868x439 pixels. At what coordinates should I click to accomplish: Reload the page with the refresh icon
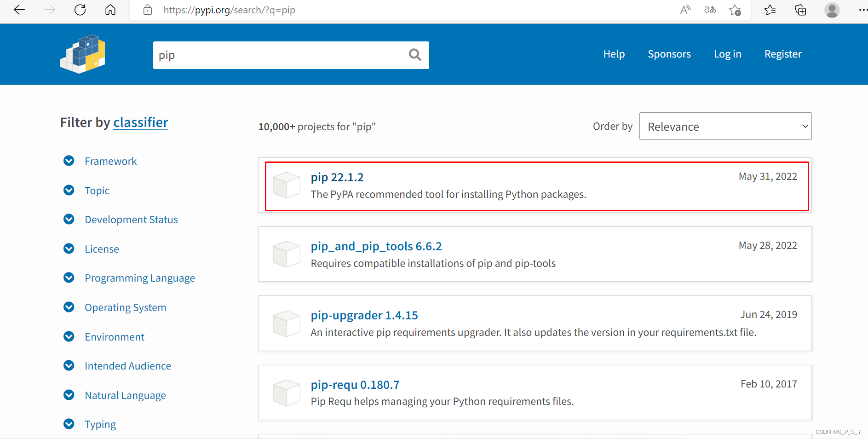80,10
